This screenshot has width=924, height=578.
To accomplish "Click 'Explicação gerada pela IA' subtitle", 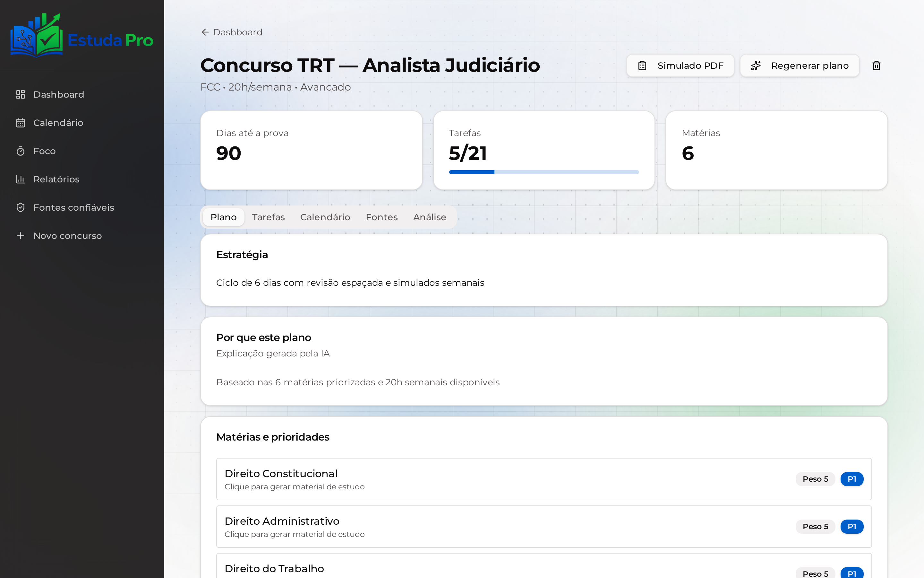I will [x=273, y=354].
